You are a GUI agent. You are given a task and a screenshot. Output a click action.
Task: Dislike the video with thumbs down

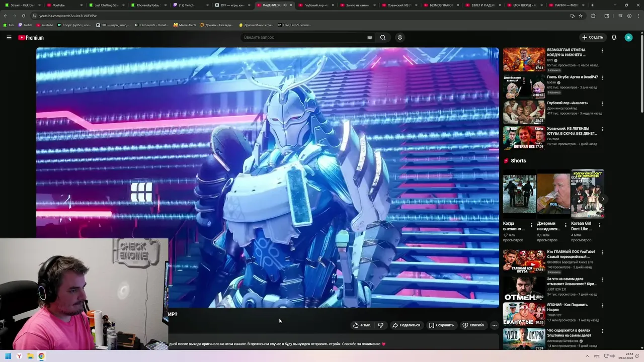381,325
